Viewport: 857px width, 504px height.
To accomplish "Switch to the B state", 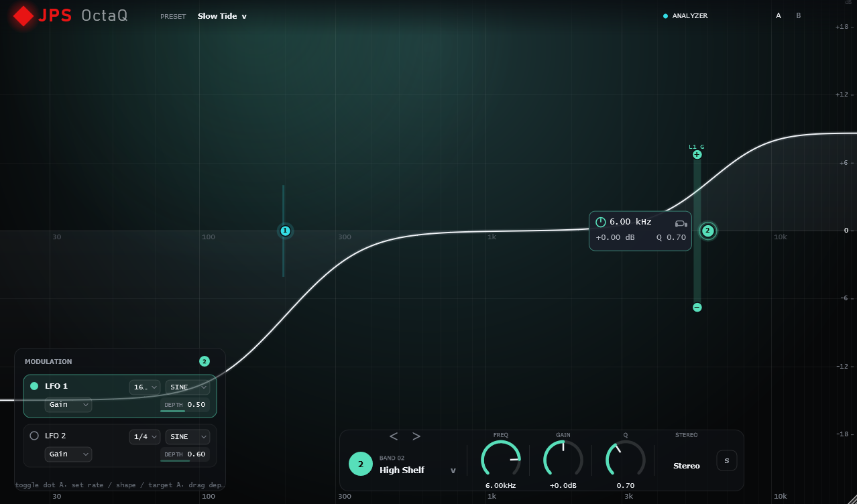I will (798, 15).
